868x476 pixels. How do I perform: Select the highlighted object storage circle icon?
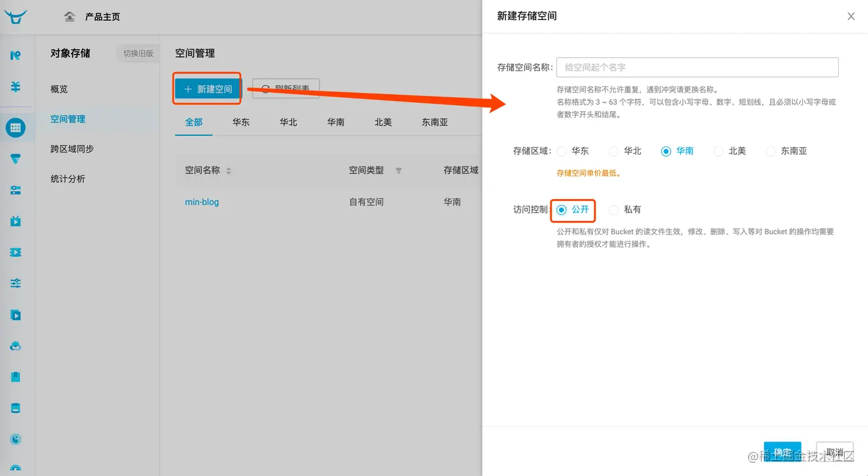15,127
